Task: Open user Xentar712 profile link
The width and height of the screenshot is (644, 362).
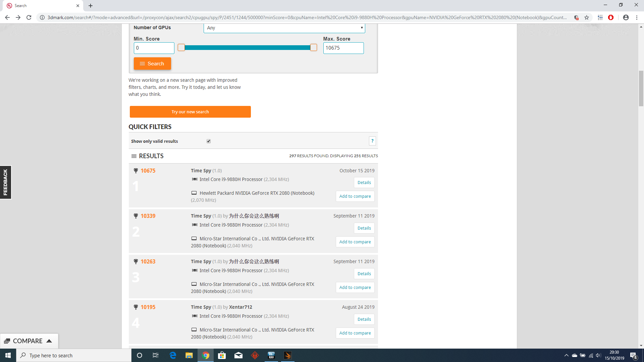Action: click(240, 307)
